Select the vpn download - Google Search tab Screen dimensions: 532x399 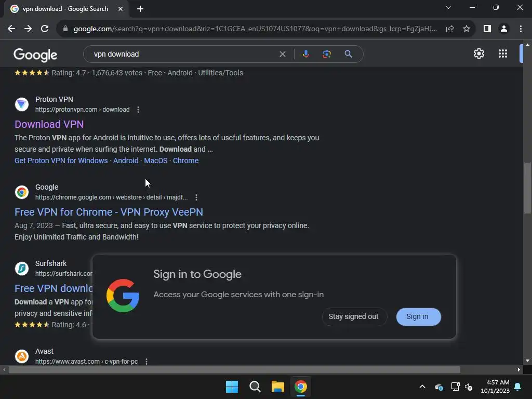[65, 9]
